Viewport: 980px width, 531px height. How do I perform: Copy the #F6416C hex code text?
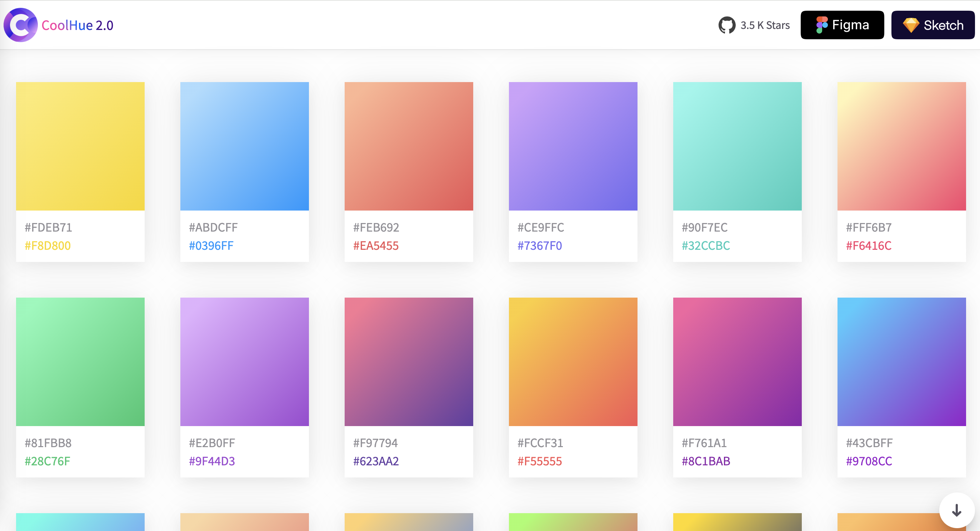point(869,246)
